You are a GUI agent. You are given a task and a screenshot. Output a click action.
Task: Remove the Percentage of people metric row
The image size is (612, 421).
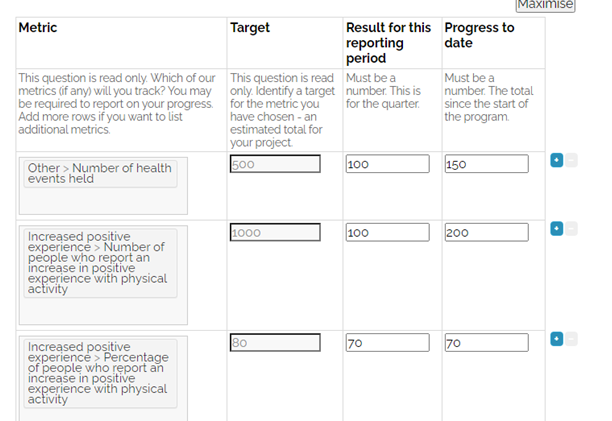tap(572, 339)
